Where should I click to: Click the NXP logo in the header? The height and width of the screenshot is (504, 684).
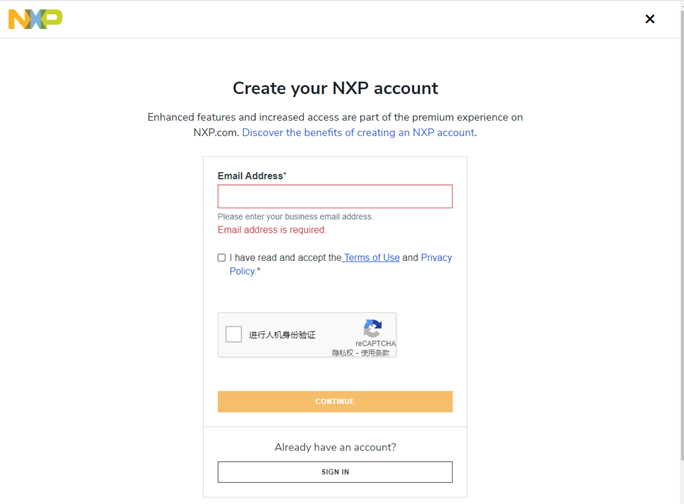[x=35, y=19]
